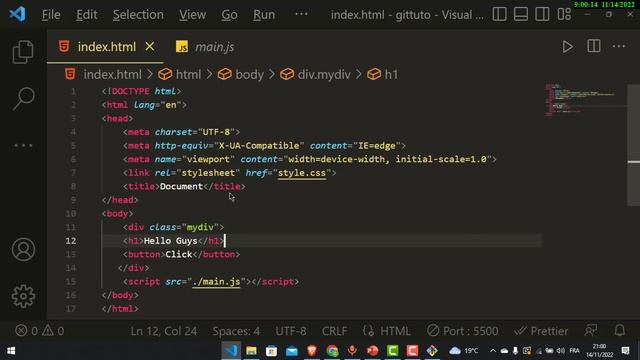Open PowerPoint from taskbar
This screenshot has width=640, height=360.
tap(372, 351)
